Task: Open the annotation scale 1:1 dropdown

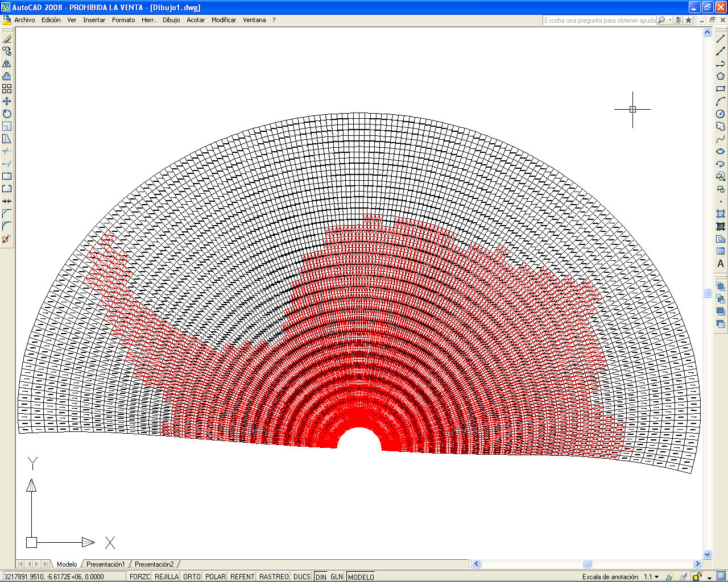Action: (x=657, y=576)
